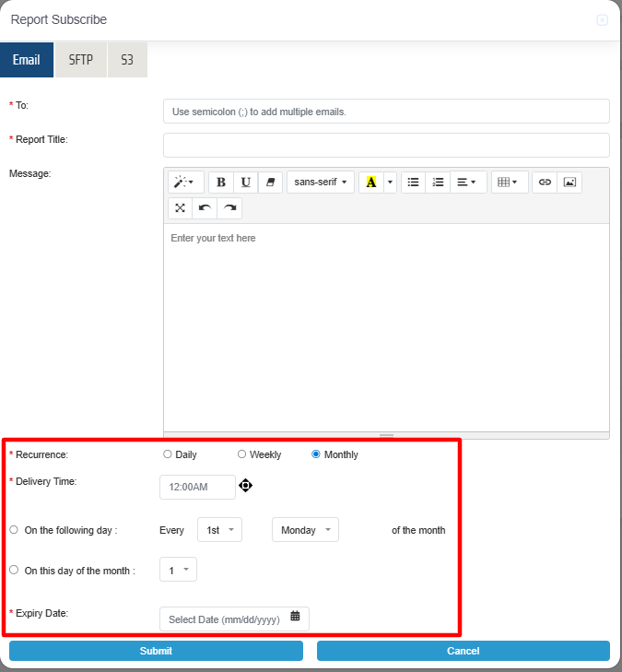Switch to the S3 tab
This screenshot has height=672, width=622.
click(x=127, y=60)
